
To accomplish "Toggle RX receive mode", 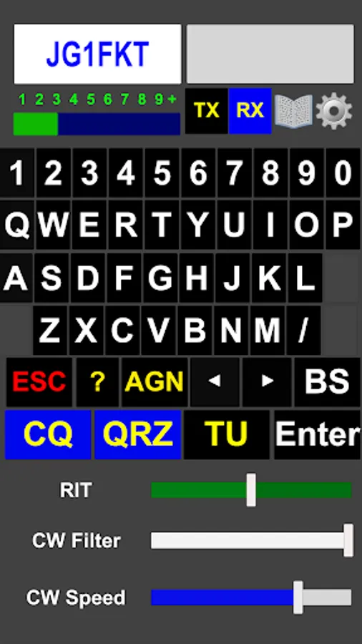I will (250, 111).
